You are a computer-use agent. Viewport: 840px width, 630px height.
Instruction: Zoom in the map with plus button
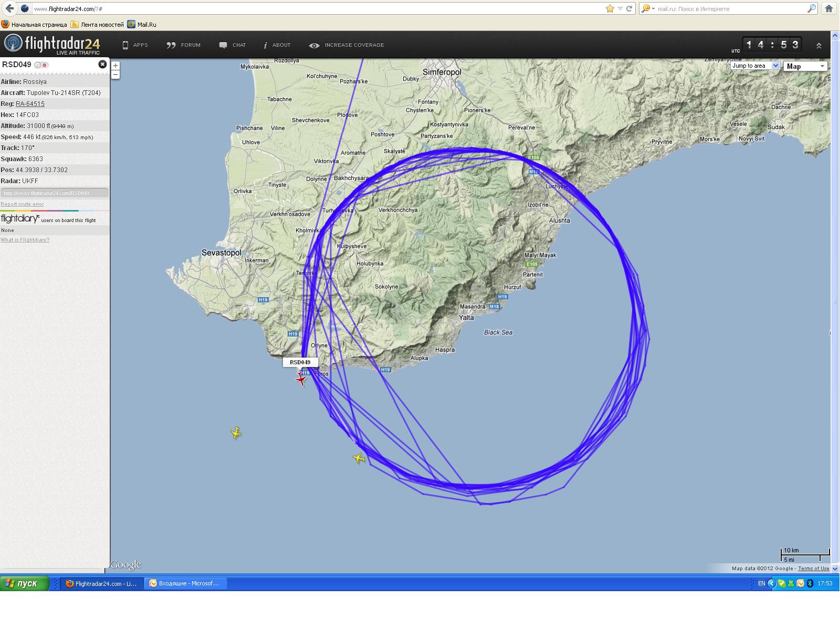[115, 66]
